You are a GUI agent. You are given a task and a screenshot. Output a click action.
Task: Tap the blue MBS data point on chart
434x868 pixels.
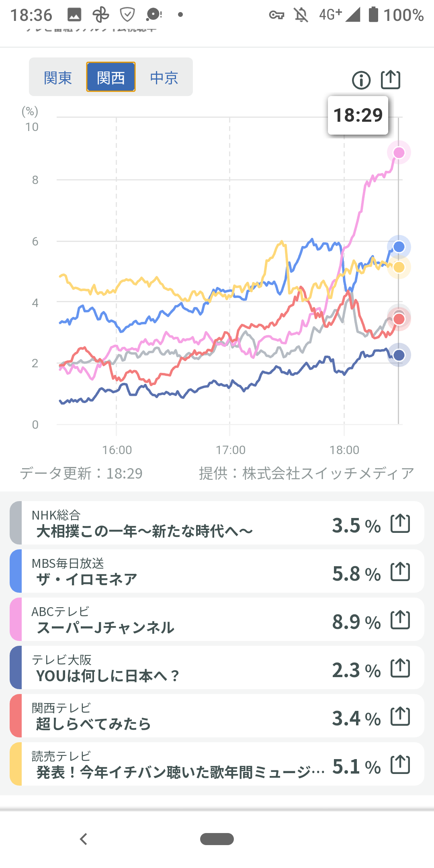click(x=399, y=247)
